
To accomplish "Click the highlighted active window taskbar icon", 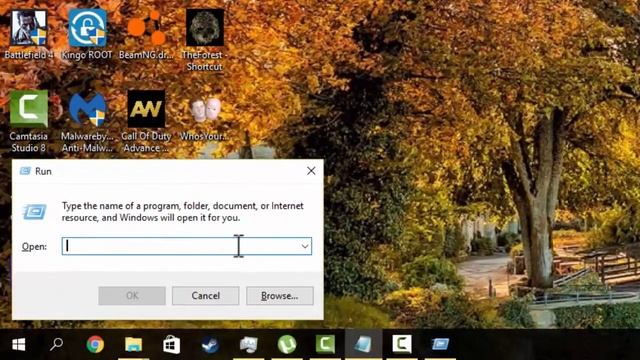I will (363, 344).
